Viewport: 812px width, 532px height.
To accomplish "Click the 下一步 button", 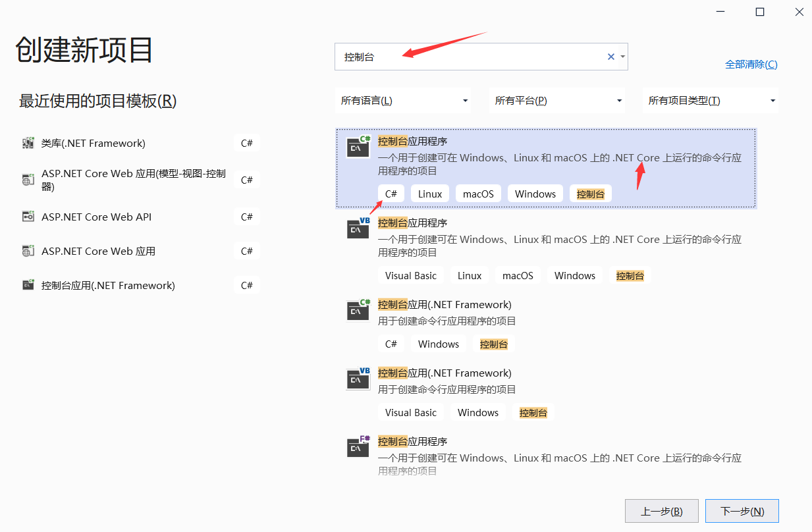I will (x=742, y=510).
